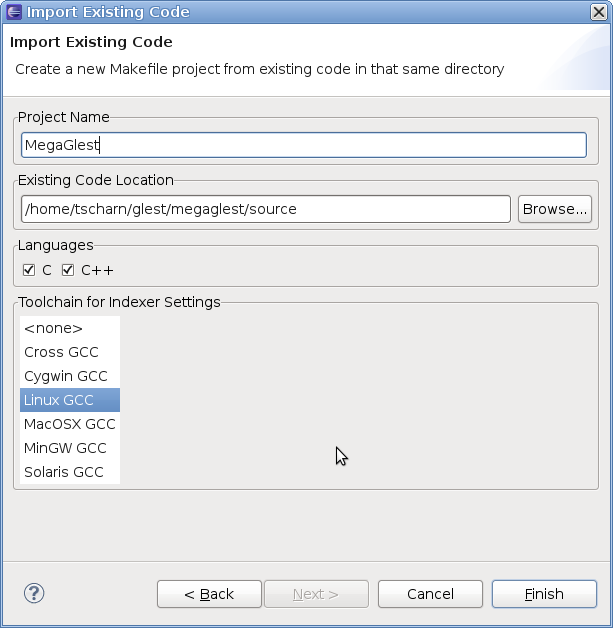613x628 pixels.
Task: Select Cygwin GCC toolchain
Action: (70, 376)
